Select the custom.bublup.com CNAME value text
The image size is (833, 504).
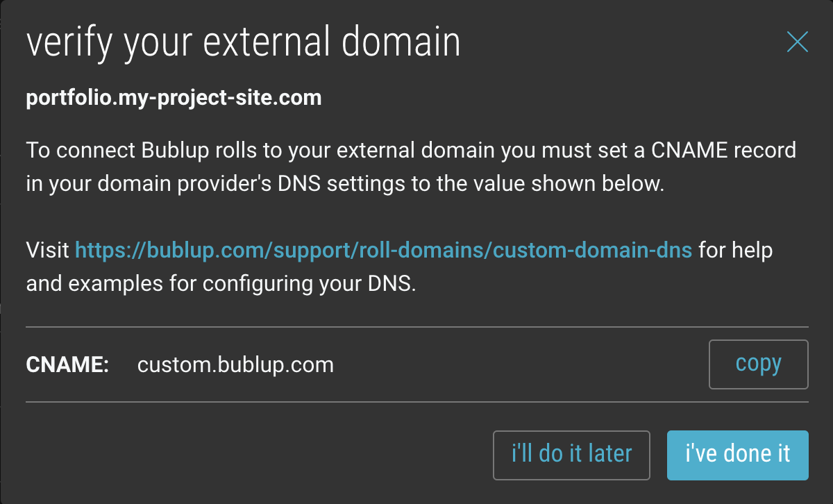(235, 364)
